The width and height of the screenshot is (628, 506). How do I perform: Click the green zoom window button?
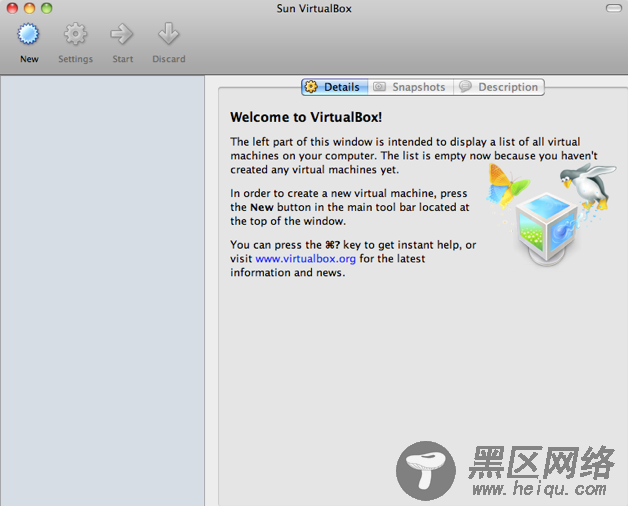pyautogui.click(x=47, y=8)
